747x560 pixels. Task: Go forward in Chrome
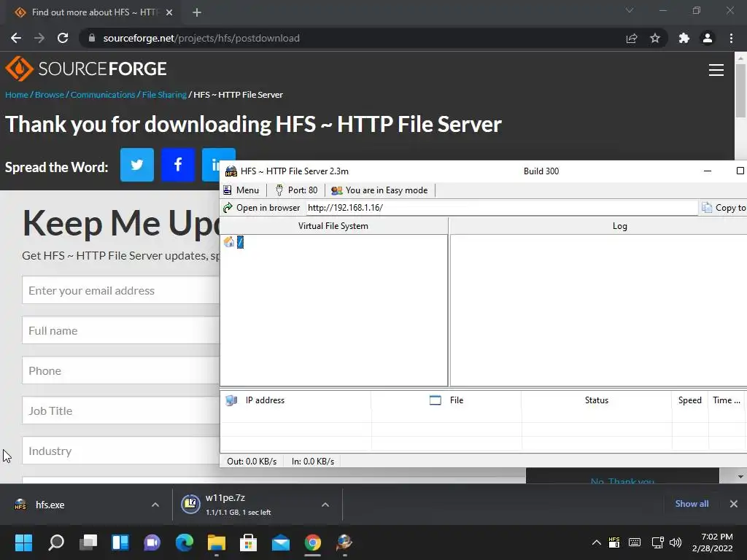point(39,38)
